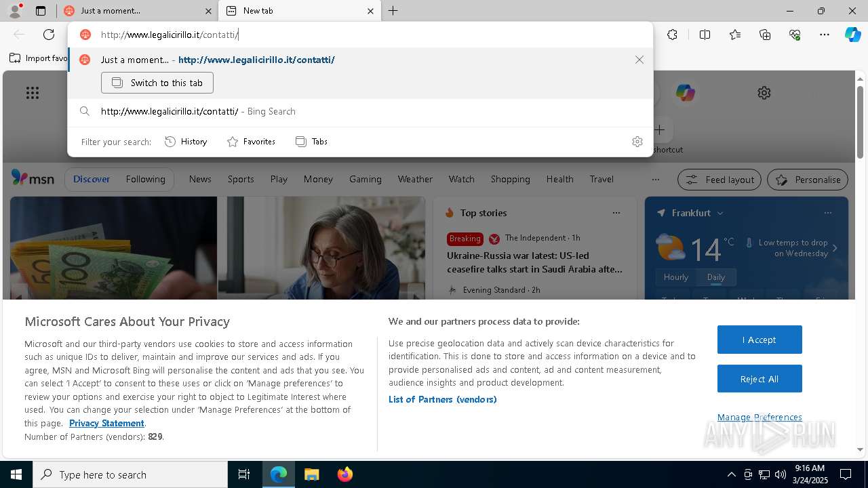
Task: Open a new tab with plus button
Action: (x=393, y=11)
